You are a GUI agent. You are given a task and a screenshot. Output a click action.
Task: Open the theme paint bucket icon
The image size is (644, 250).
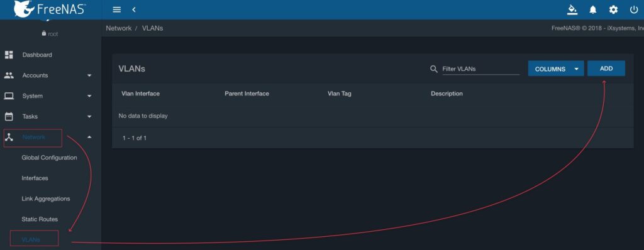point(572,9)
